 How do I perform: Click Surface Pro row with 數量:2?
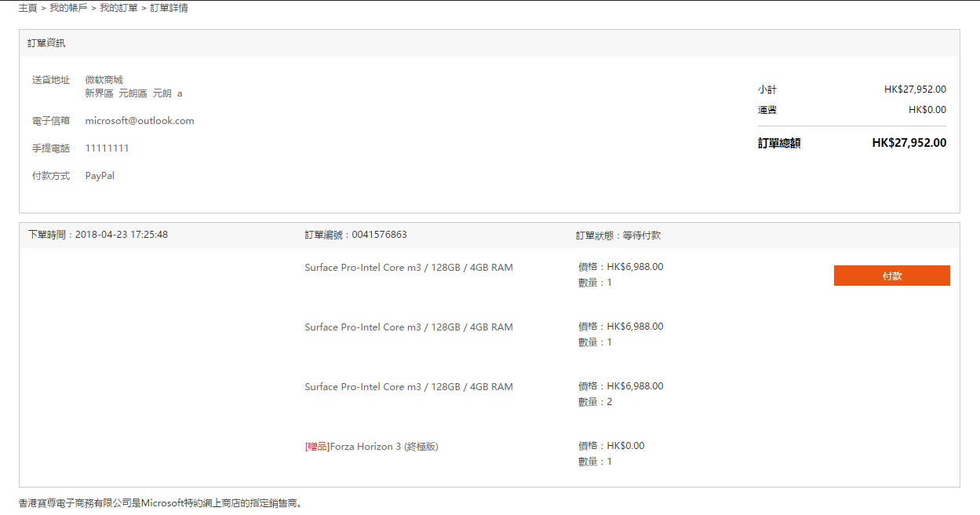pos(409,387)
